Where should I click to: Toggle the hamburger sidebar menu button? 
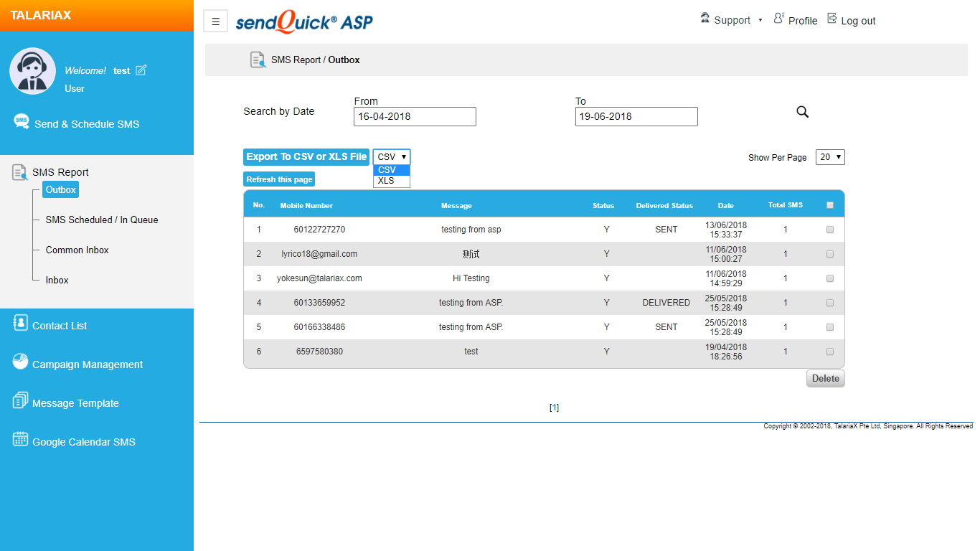pyautogui.click(x=216, y=22)
